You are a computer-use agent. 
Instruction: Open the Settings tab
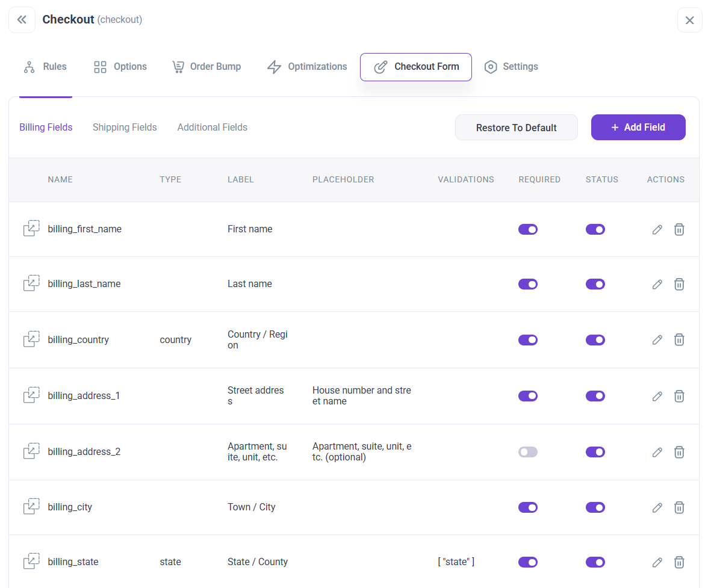[x=511, y=67]
